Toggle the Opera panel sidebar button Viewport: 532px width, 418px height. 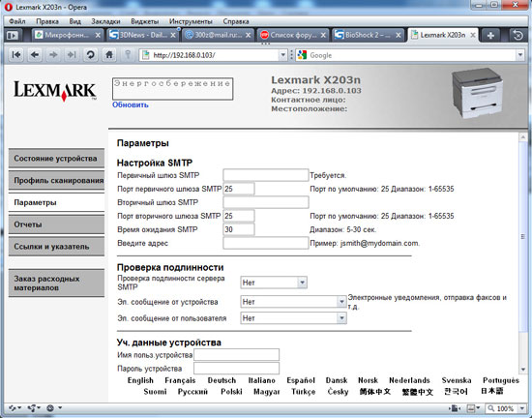pos(13,35)
